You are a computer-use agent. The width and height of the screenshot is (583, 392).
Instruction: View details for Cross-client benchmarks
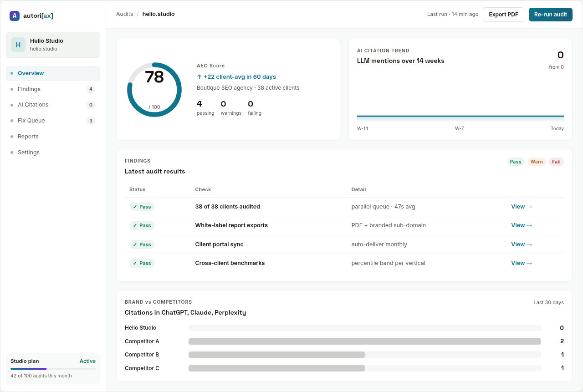click(x=522, y=263)
